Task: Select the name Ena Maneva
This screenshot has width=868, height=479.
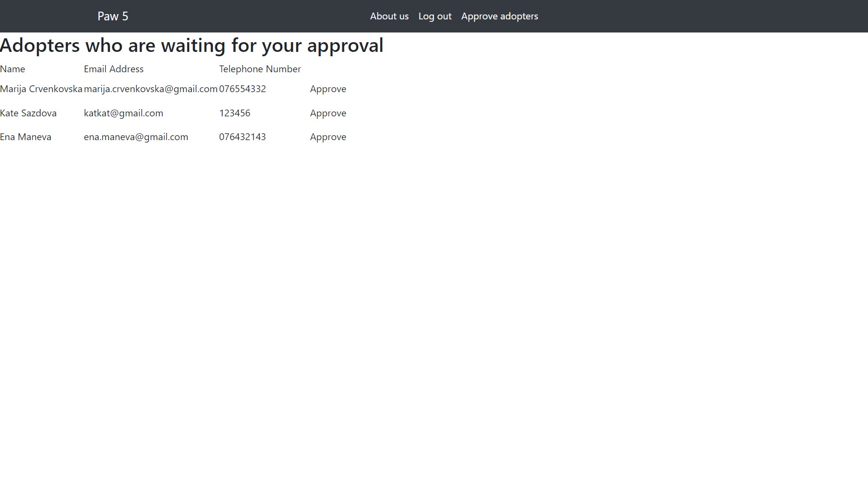Action: point(26,137)
